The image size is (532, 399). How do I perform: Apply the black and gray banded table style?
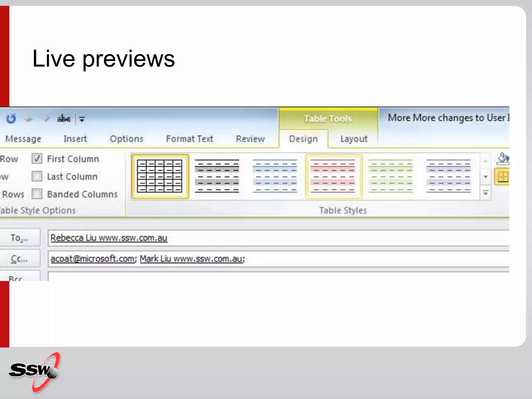[x=217, y=176]
